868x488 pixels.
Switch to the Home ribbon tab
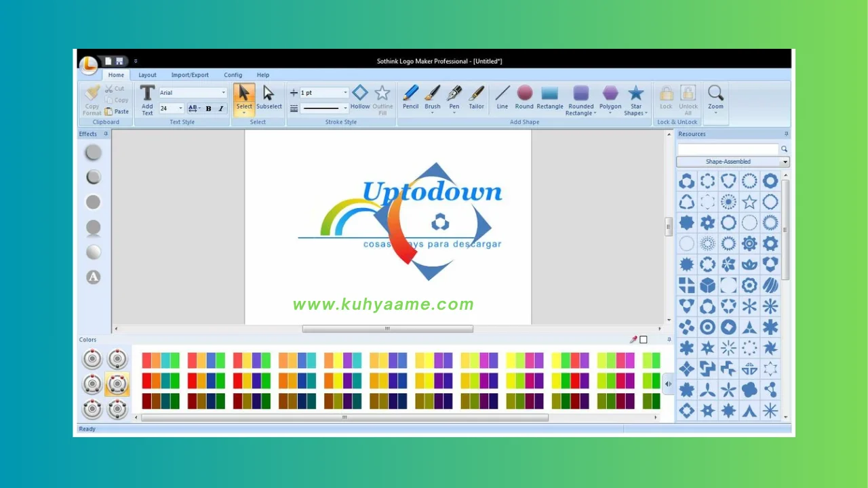(116, 75)
